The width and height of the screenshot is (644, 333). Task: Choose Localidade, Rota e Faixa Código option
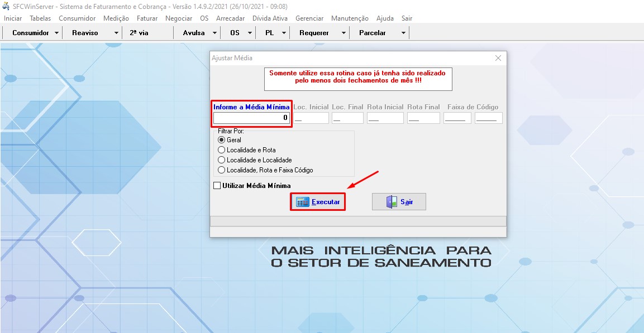pos(221,170)
